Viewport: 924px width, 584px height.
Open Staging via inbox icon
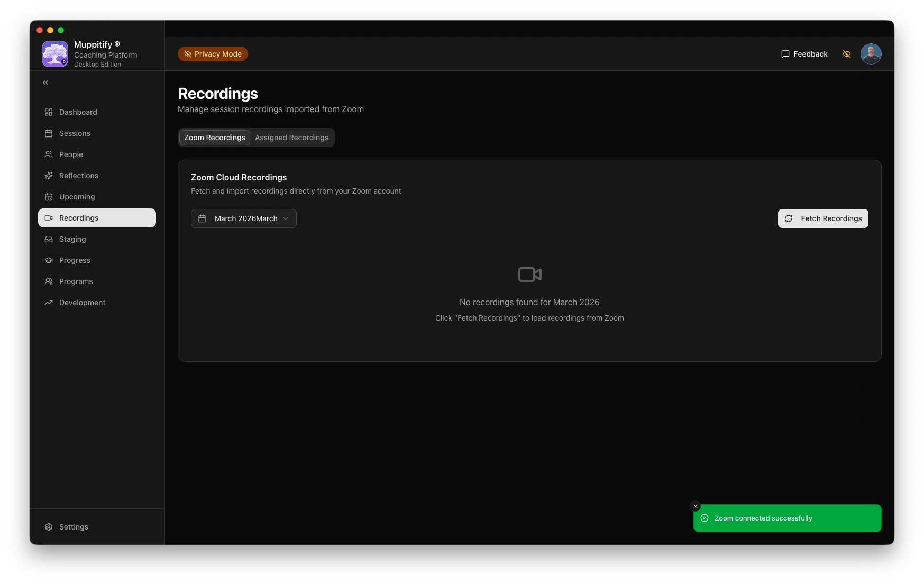[49, 239]
